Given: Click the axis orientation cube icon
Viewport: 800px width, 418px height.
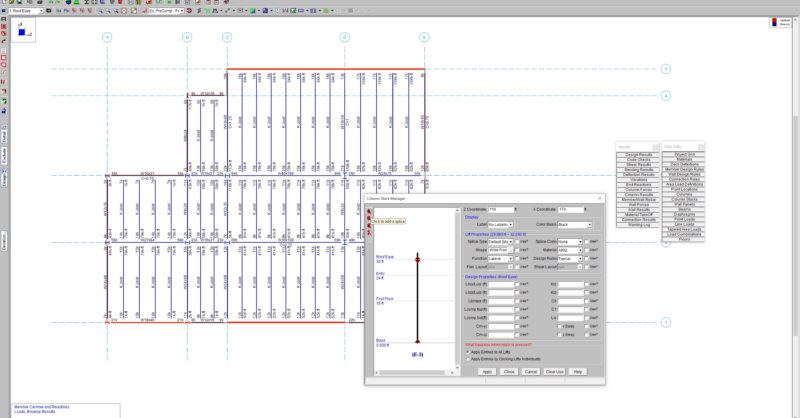Looking at the screenshot, I should tap(23, 33).
